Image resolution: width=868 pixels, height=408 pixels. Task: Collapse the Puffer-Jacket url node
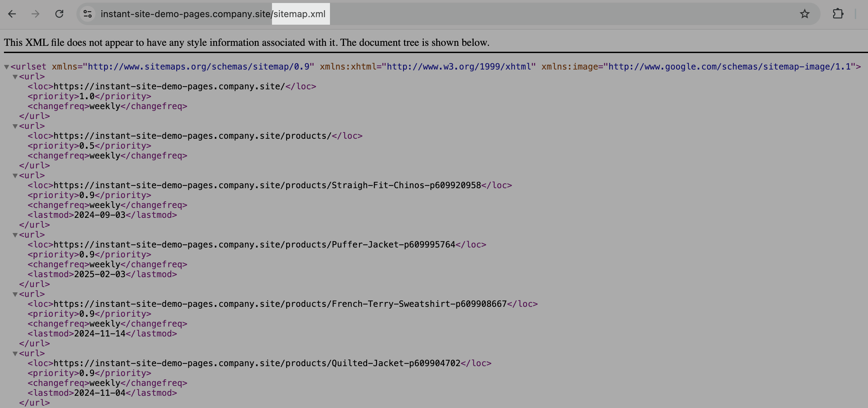point(15,235)
